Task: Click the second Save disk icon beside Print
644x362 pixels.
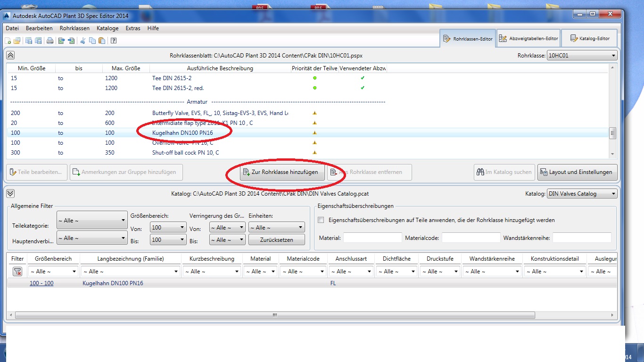Action: pyautogui.click(x=38, y=41)
